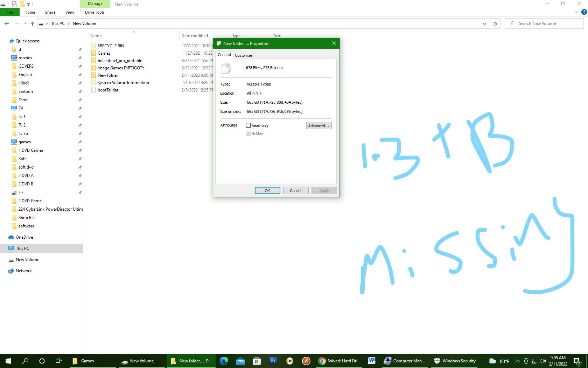Open Task View in taskbar
The width and height of the screenshot is (588, 368).
pos(59,361)
